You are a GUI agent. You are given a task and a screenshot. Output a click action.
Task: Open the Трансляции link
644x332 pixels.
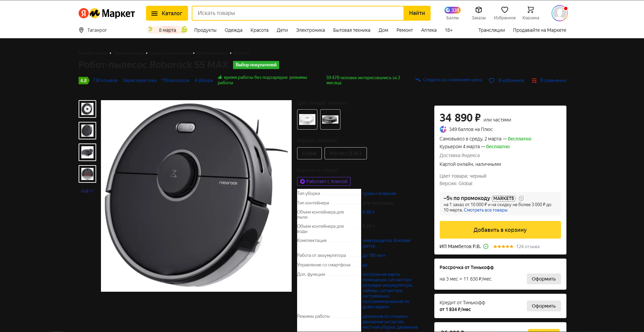(x=492, y=30)
